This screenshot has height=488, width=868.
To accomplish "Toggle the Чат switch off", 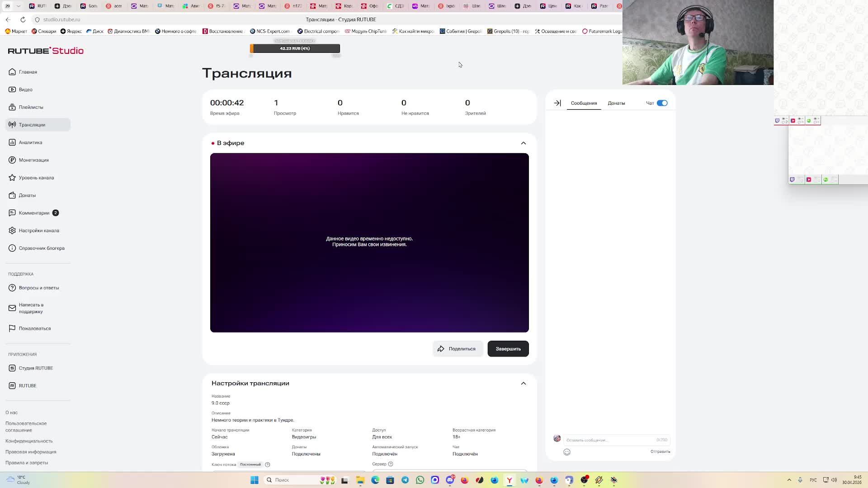I will 662,103.
